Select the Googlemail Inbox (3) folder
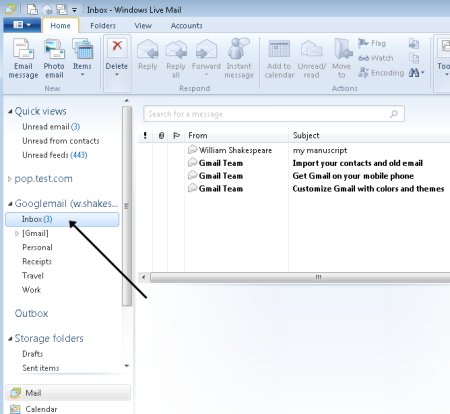The image size is (450, 414). point(62,219)
